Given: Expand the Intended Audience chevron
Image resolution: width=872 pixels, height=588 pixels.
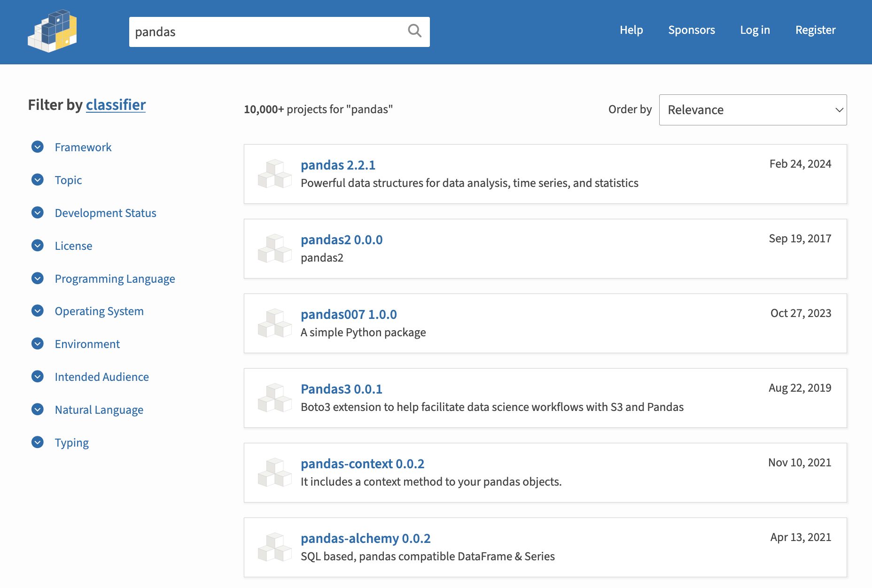Looking at the screenshot, I should [38, 377].
